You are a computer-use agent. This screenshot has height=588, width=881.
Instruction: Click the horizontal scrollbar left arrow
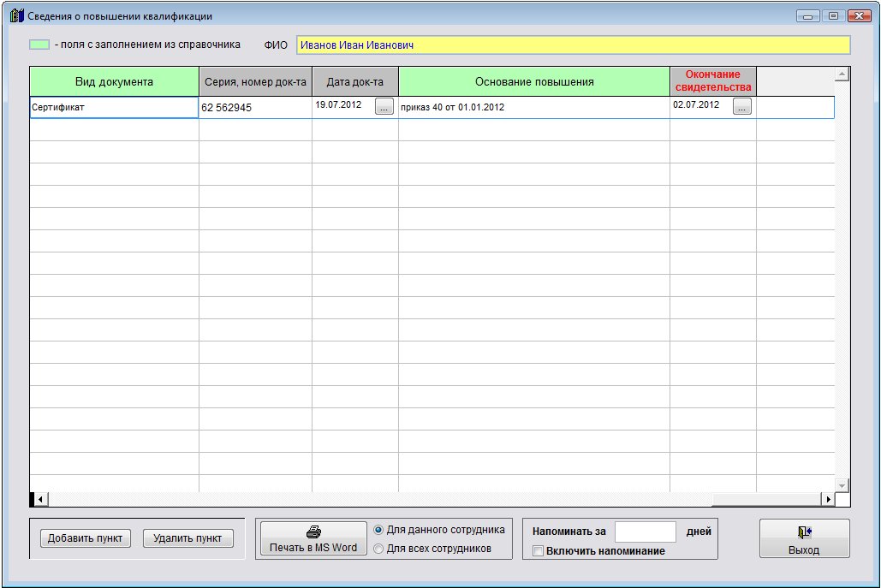coord(39,499)
